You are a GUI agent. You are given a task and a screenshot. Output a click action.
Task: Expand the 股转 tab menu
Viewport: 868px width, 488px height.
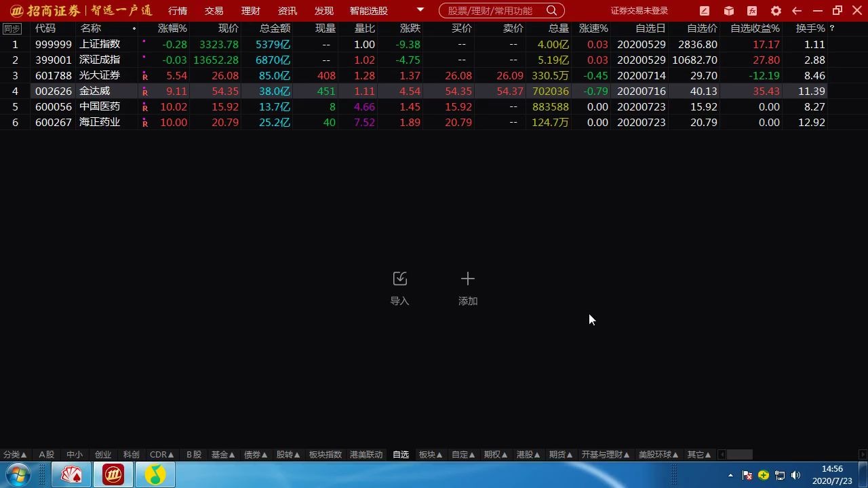point(288,455)
